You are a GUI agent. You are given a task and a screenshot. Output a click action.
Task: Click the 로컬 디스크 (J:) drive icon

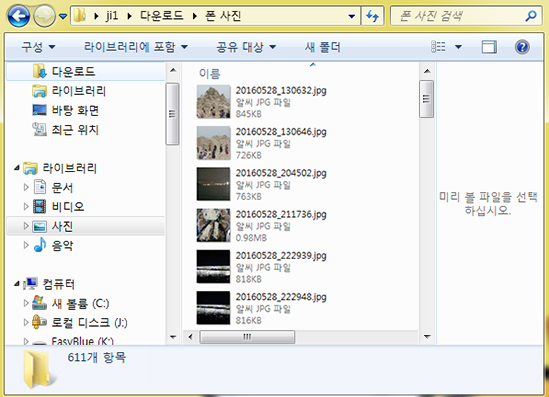click(39, 322)
